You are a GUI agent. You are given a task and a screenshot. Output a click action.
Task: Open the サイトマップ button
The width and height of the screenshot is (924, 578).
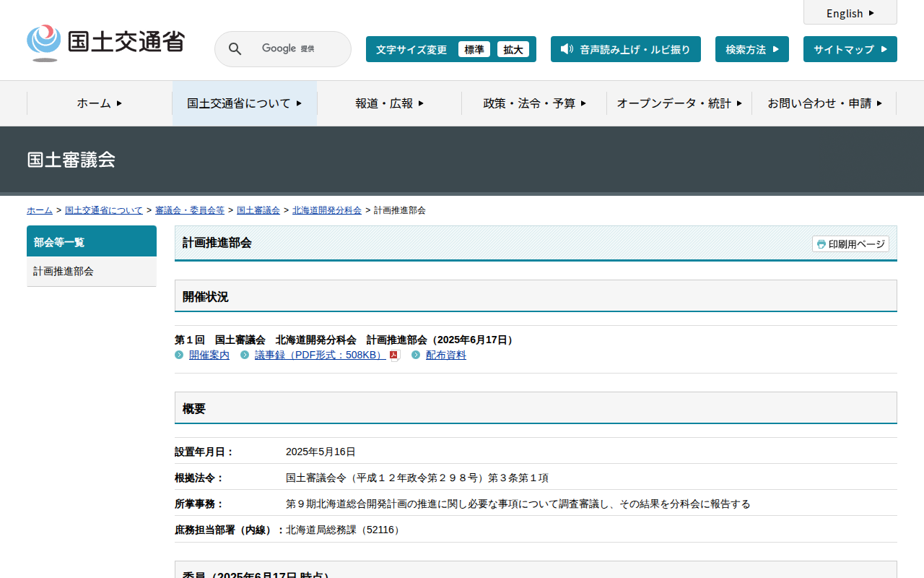[x=850, y=49]
